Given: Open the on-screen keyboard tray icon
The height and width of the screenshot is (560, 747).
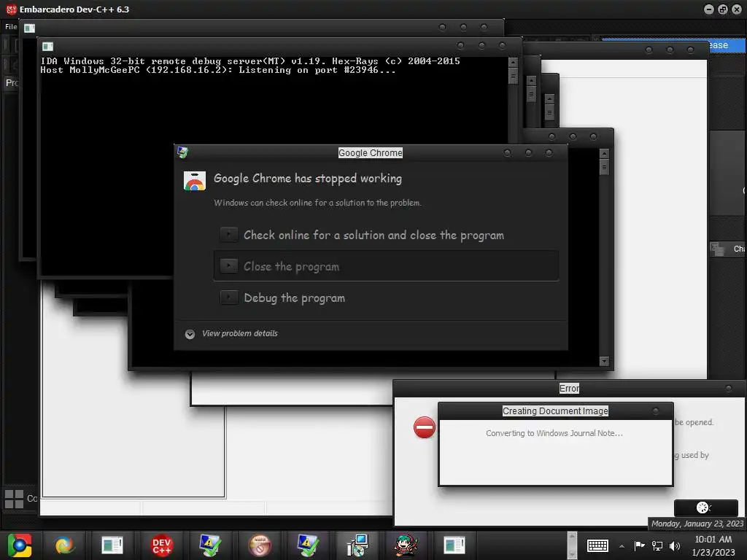Looking at the screenshot, I should point(597,545).
